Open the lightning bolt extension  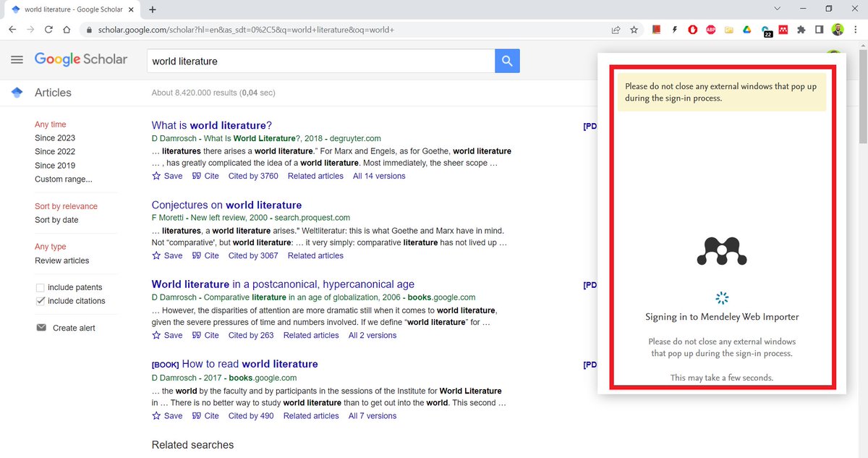(x=674, y=29)
